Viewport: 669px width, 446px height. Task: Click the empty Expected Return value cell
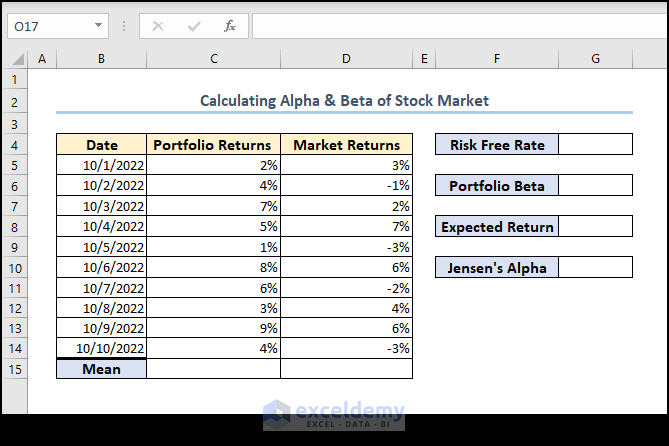[595, 227]
